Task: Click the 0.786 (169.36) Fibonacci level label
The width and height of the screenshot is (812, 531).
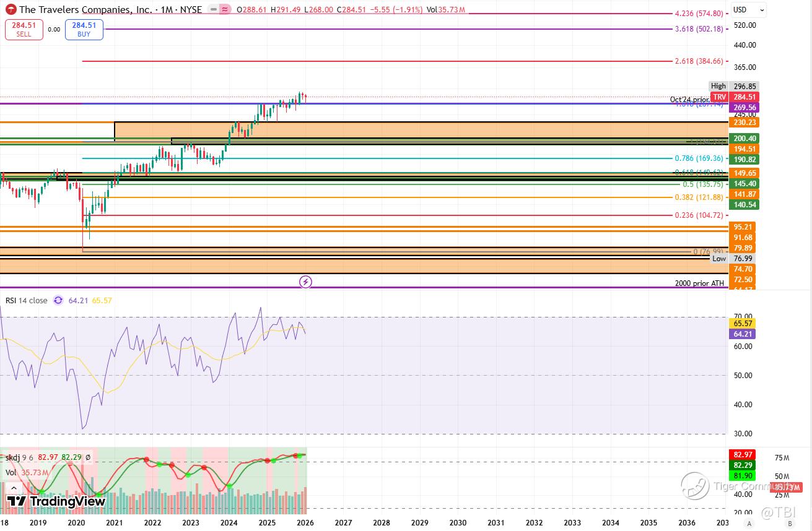Action: click(x=699, y=158)
